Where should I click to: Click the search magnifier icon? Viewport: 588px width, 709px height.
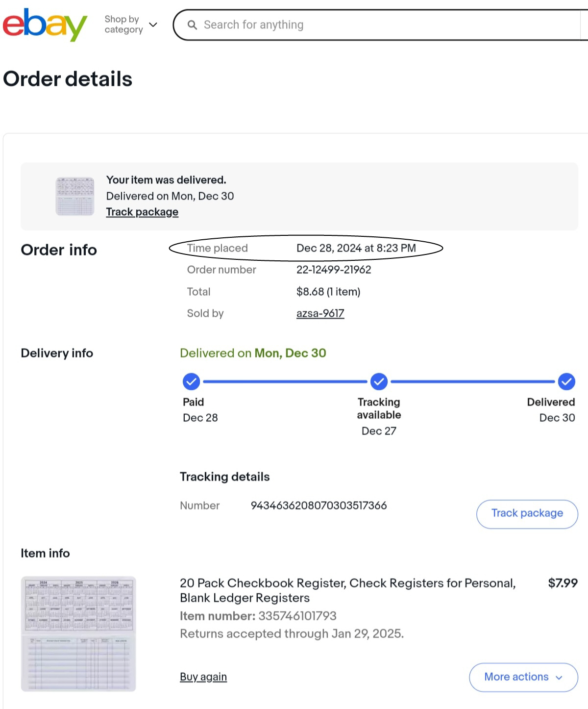tap(193, 25)
